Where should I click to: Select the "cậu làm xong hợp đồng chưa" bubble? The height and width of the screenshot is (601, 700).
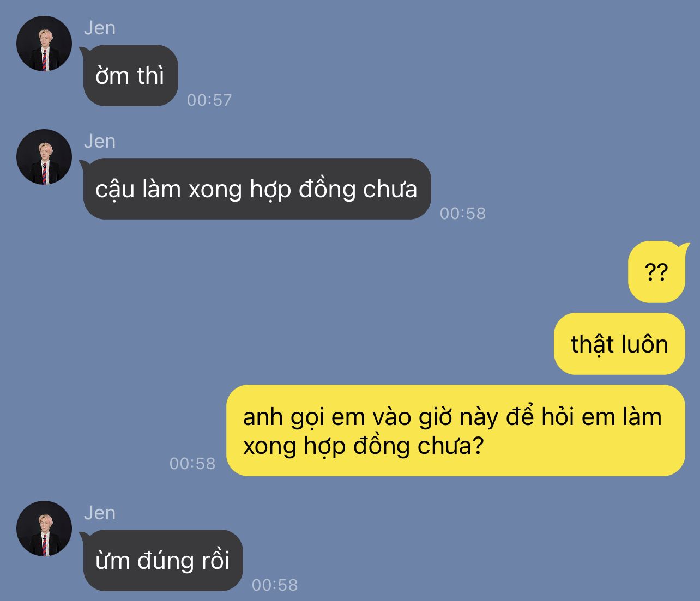[x=256, y=189]
